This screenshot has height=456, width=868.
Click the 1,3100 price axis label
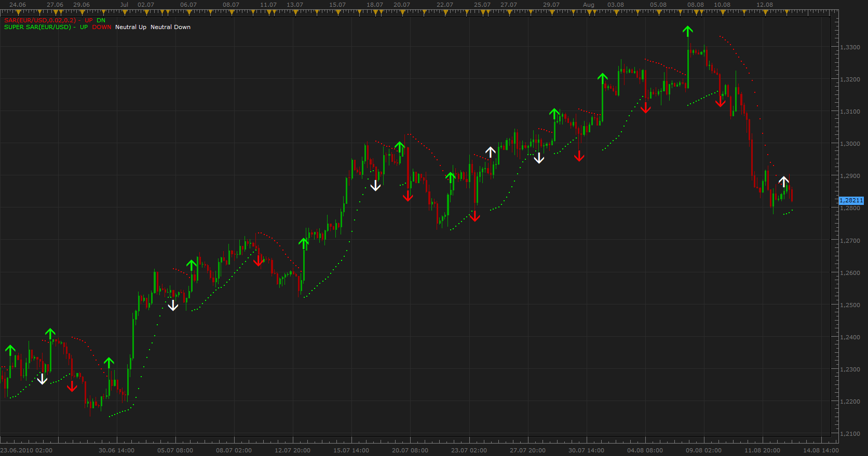[x=850, y=112]
